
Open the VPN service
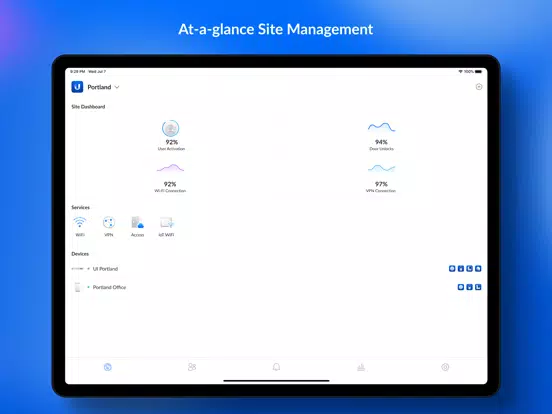click(x=109, y=223)
